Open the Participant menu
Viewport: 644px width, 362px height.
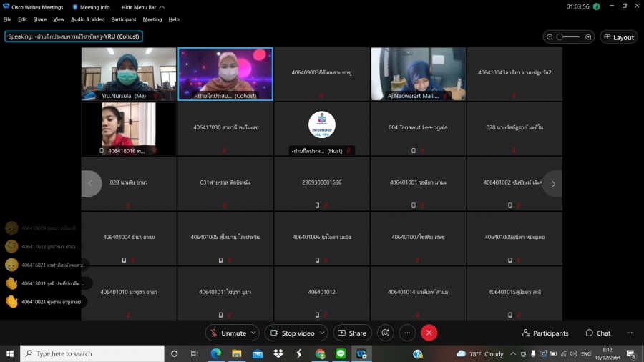[x=124, y=19]
